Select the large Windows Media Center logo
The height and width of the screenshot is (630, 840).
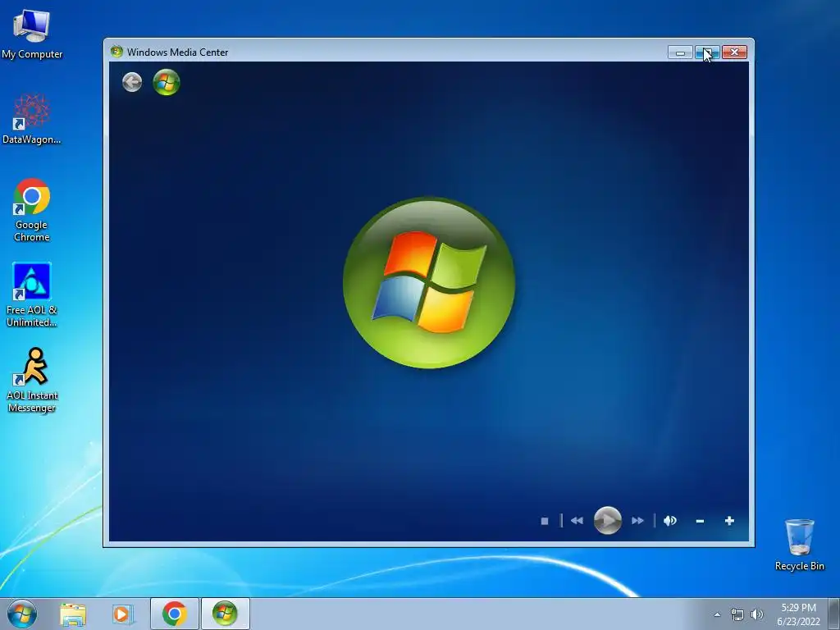(428, 283)
